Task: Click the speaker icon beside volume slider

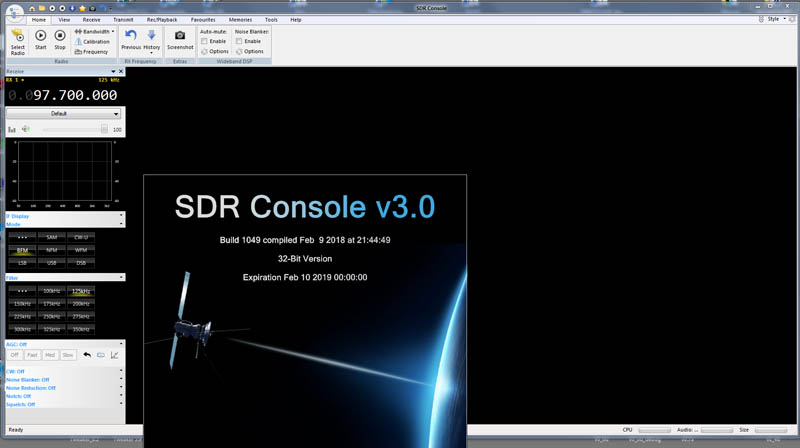Action: (x=26, y=129)
